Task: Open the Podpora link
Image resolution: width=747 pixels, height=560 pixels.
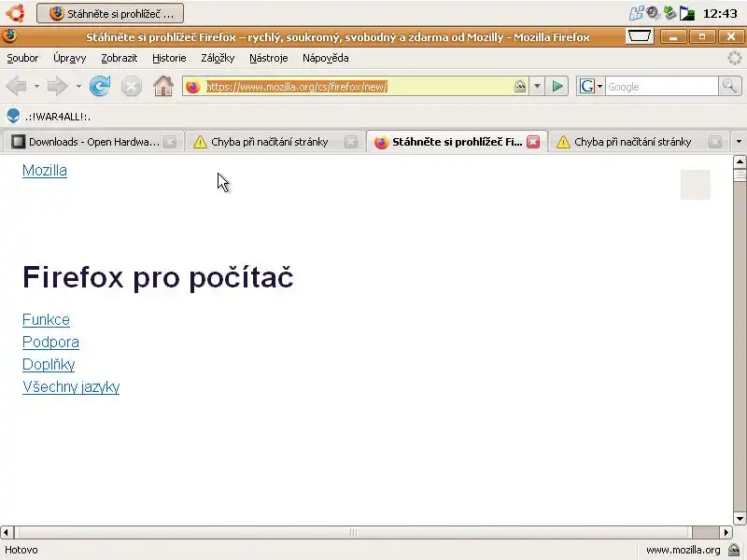Action: pos(51,342)
